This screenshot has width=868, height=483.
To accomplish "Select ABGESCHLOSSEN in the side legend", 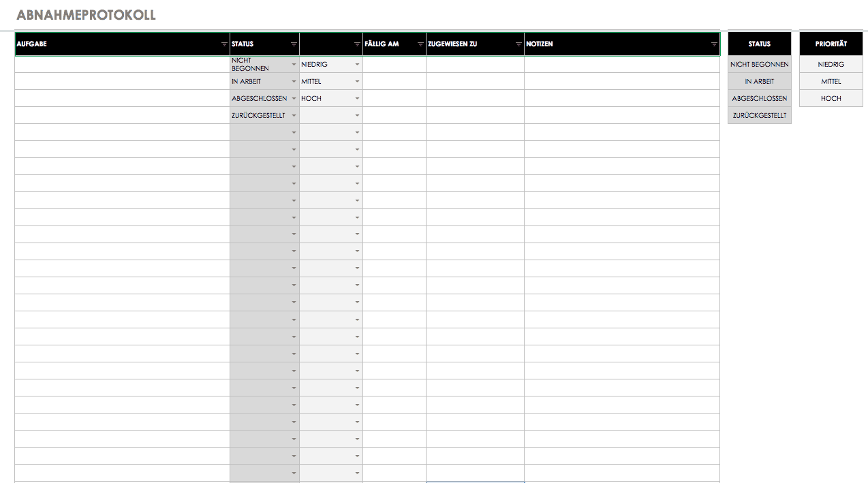I will pyautogui.click(x=760, y=99).
